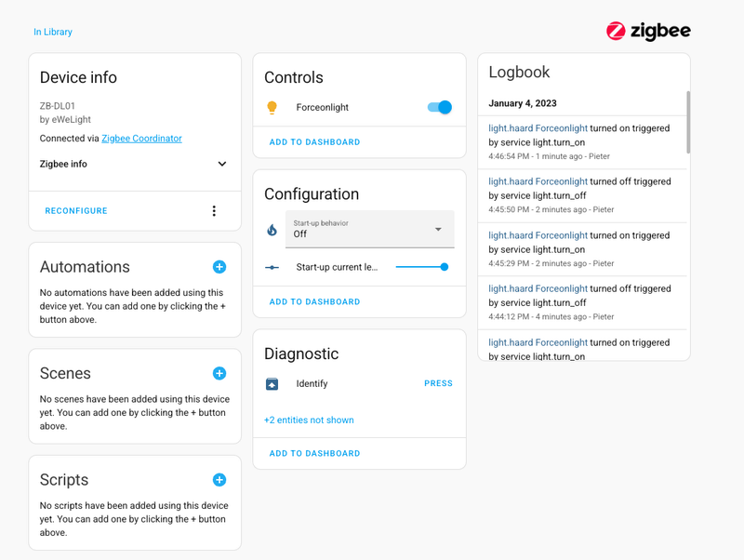Click the Logbook scrollbar
This screenshot has height=560, width=744.
pos(688,121)
